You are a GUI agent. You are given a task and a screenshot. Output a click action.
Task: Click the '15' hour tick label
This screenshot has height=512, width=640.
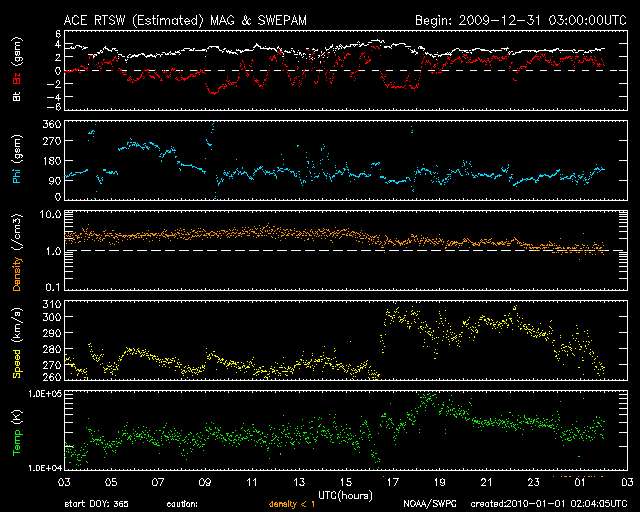(x=346, y=482)
